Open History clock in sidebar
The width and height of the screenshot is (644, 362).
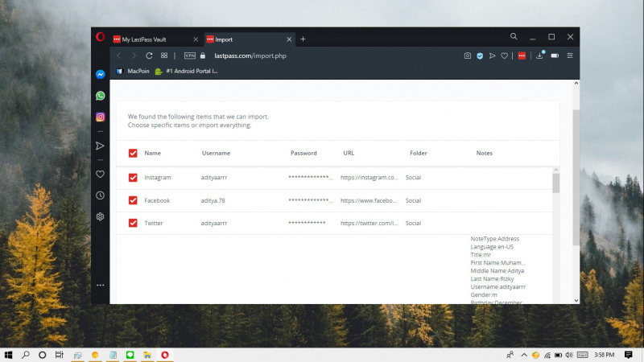[100, 195]
